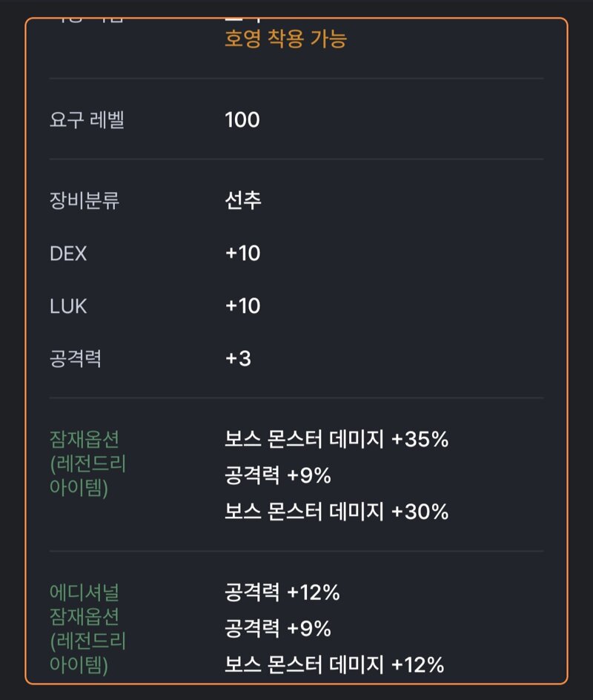Click the DEX +10 value

point(242,253)
